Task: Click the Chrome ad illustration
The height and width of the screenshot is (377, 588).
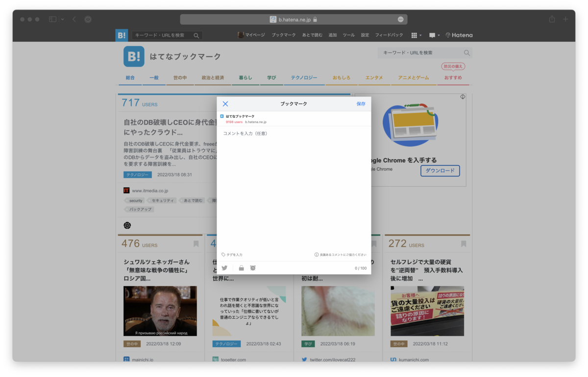Action: click(410, 125)
